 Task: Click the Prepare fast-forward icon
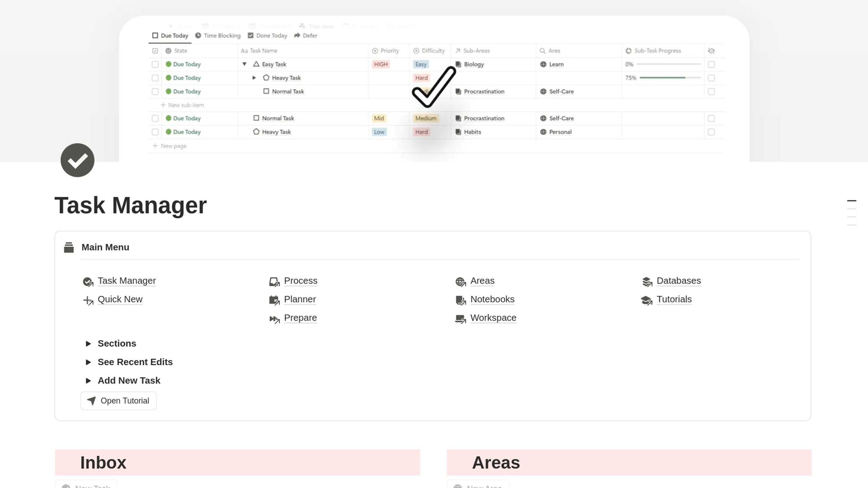pos(274,319)
